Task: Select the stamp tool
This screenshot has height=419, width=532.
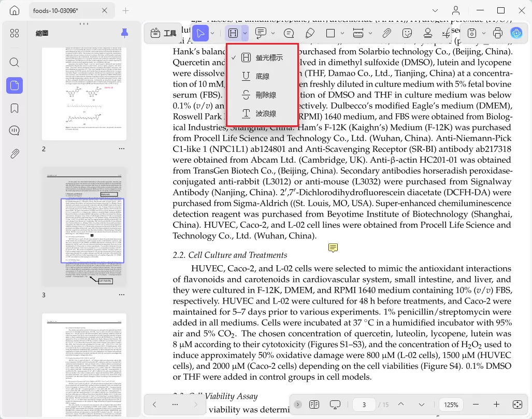Action: tap(427, 33)
